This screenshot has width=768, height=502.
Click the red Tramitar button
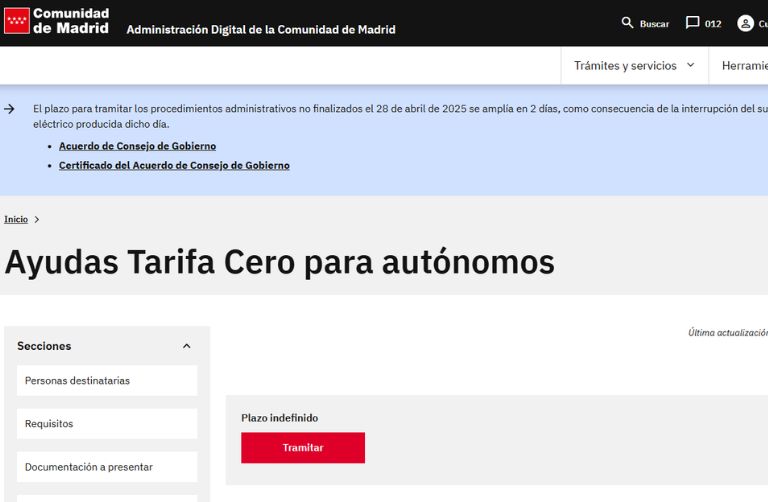tap(303, 448)
